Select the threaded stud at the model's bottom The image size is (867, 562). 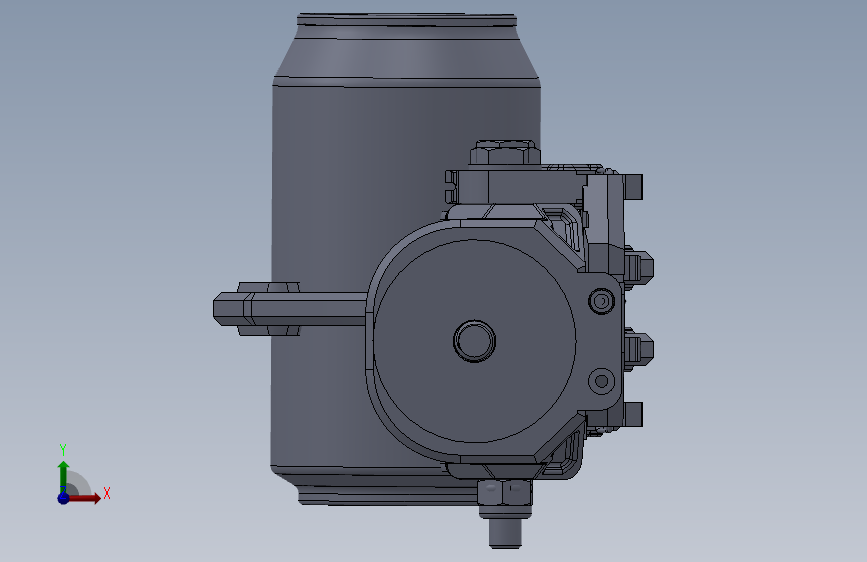[x=505, y=534]
